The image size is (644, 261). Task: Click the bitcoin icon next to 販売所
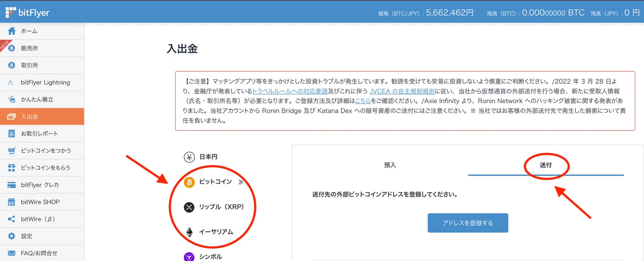point(12,48)
